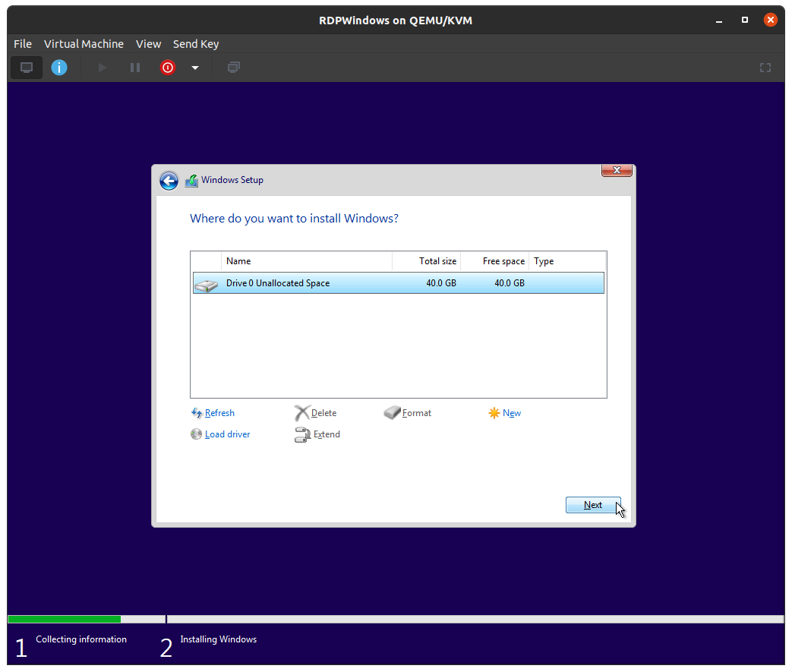Go back using the blue arrow
The image size is (792, 672).
169,181
